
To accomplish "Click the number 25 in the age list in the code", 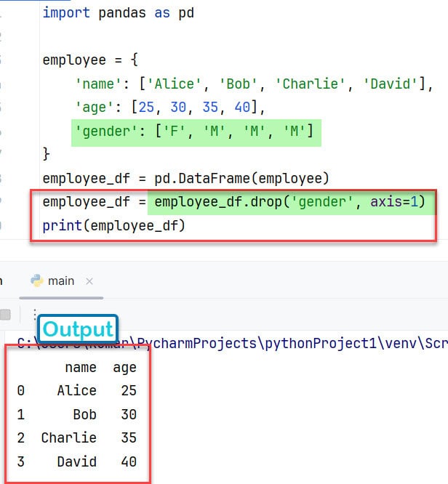I will coord(146,108).
